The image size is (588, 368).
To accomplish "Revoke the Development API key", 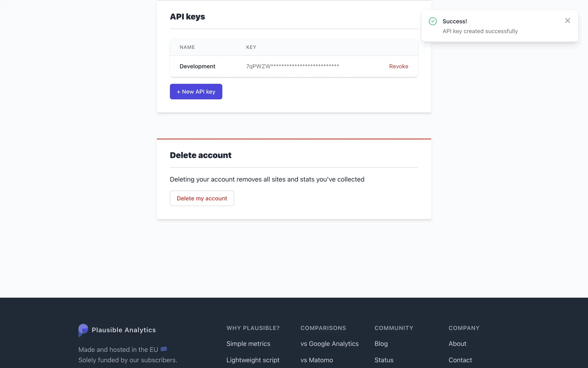I will pos(398,66).
